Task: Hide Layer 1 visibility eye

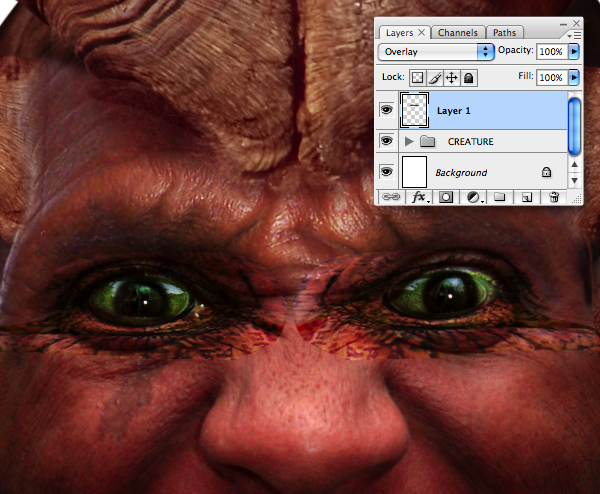Action: 386,110
